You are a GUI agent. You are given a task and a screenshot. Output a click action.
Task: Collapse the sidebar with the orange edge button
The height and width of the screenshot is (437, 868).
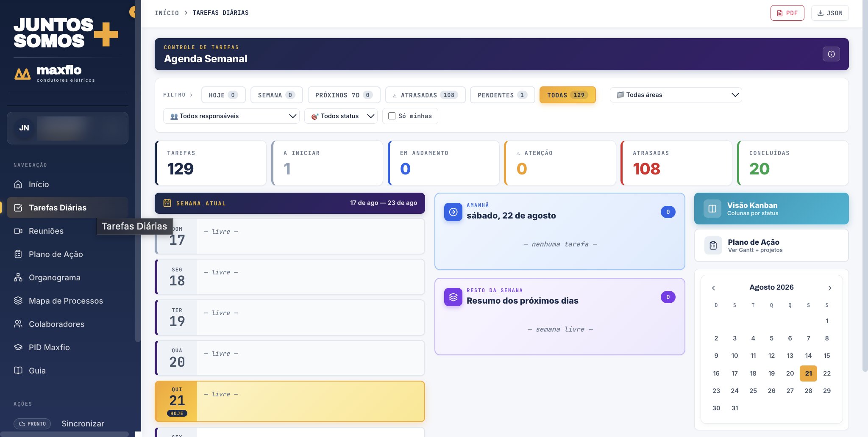coord(133,12)
